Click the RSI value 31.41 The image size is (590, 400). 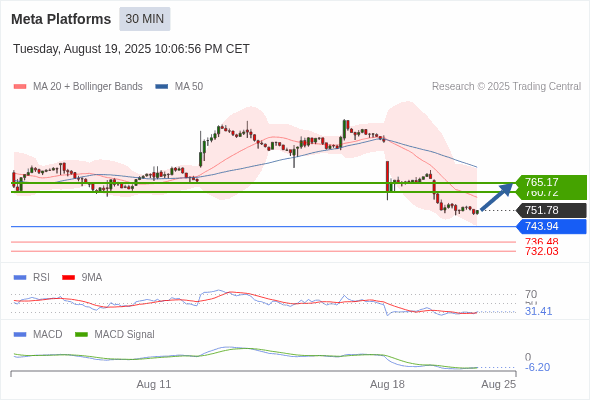point(538,312)
